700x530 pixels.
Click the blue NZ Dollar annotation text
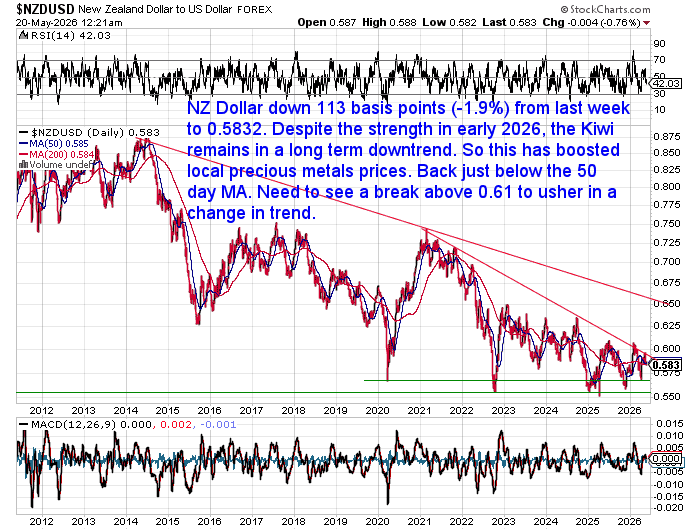tap(408, 160)
